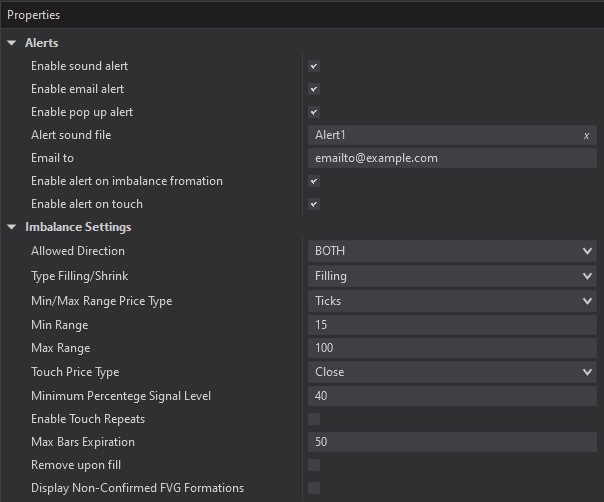Uncheck Enable pop up alert
The width and height of the screenshot is (604, 502).
(314, 112)
